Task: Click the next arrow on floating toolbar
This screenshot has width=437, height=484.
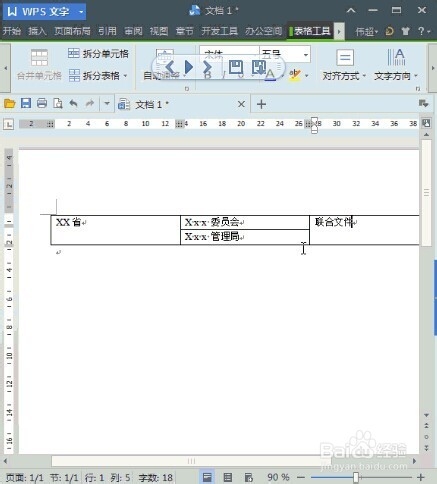Action: coord(207,67)
